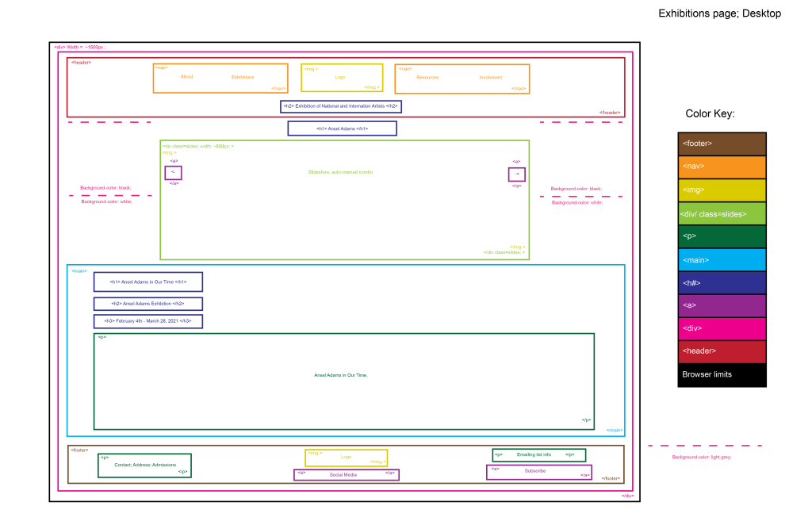Click the black Browser limits swatch

click(x=722, y=374)
